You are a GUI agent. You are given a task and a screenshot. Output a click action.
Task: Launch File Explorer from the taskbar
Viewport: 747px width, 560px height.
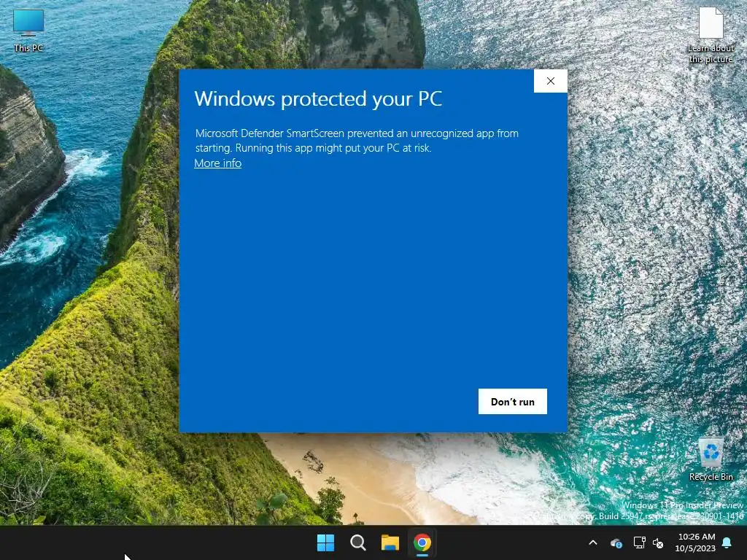[390, 542]
